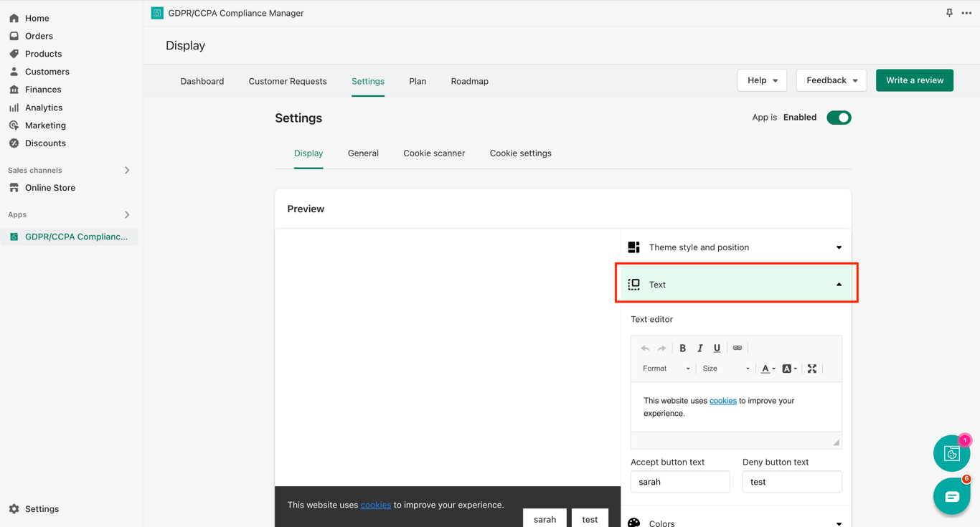Open the Cookie scanner sub-tab
Viewport: 980px width, 527px height.
(x=434, y=153)
